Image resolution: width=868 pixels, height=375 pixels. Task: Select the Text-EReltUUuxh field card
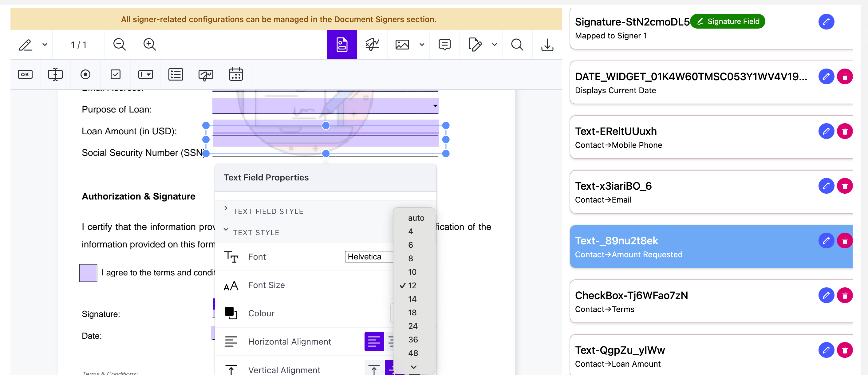(x=711, y=137)
